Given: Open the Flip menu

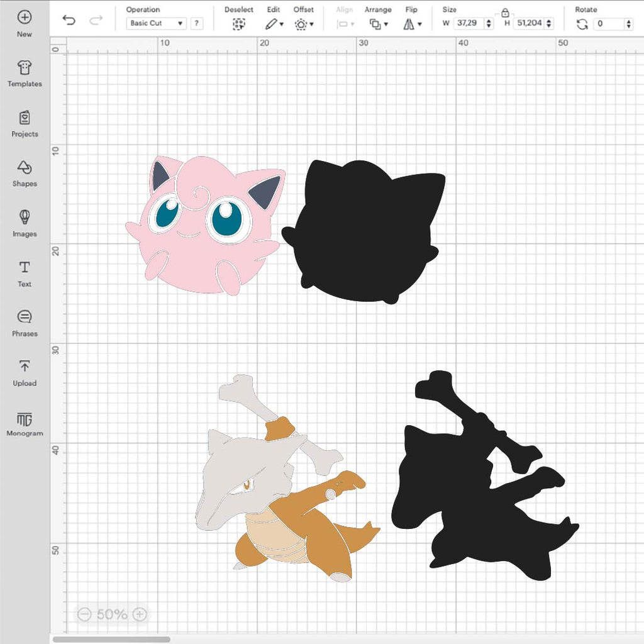Looking at the screenshot, I should (x=412, y=24).
